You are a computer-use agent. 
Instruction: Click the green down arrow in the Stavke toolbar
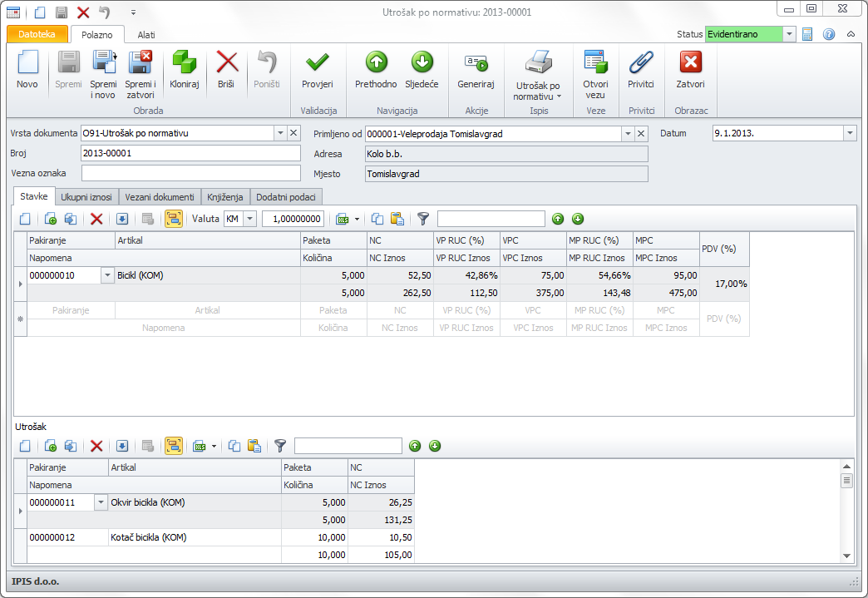coord(578,219)
